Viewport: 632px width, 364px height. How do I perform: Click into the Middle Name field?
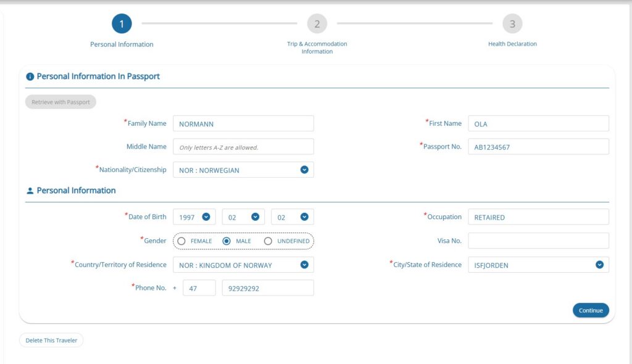243,147
